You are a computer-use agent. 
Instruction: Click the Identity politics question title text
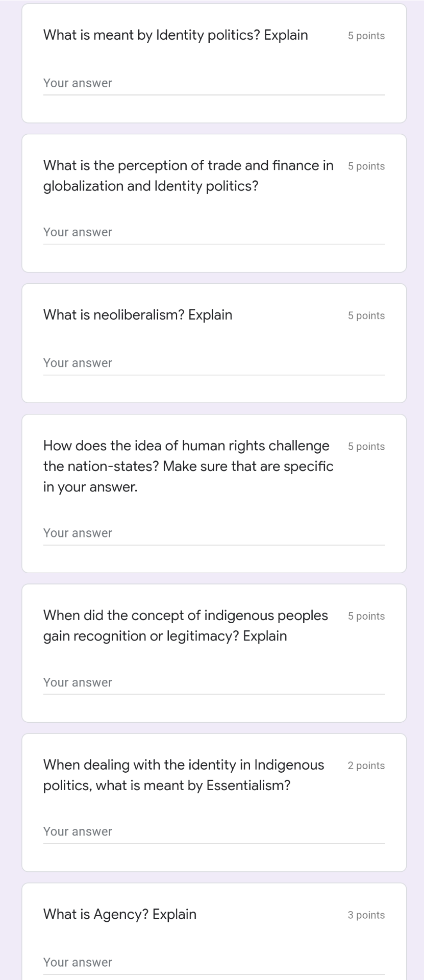tap(176, 35)
